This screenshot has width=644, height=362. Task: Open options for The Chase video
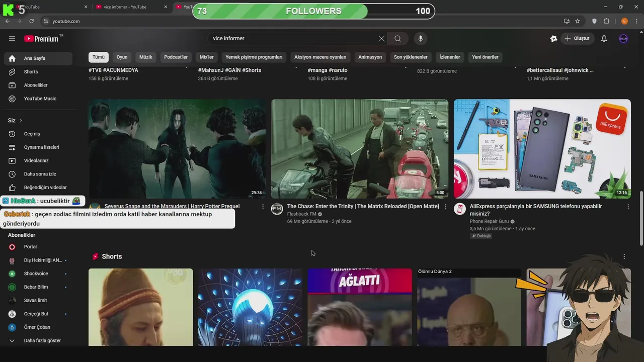click(445, 207)
